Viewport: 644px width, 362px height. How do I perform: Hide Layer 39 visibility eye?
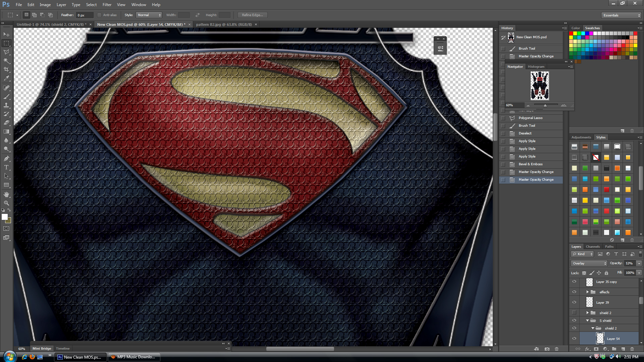574,302
